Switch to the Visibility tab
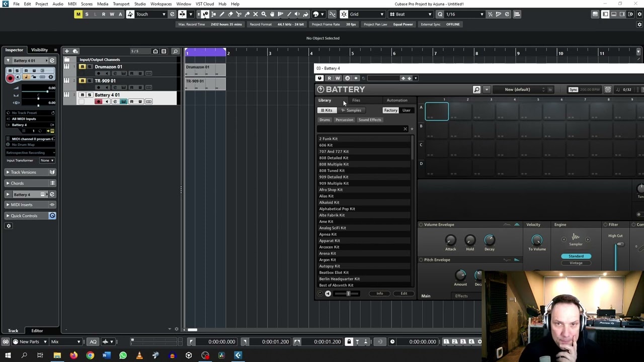Screen dimensions: 644x362 click(x=39, y=50)
